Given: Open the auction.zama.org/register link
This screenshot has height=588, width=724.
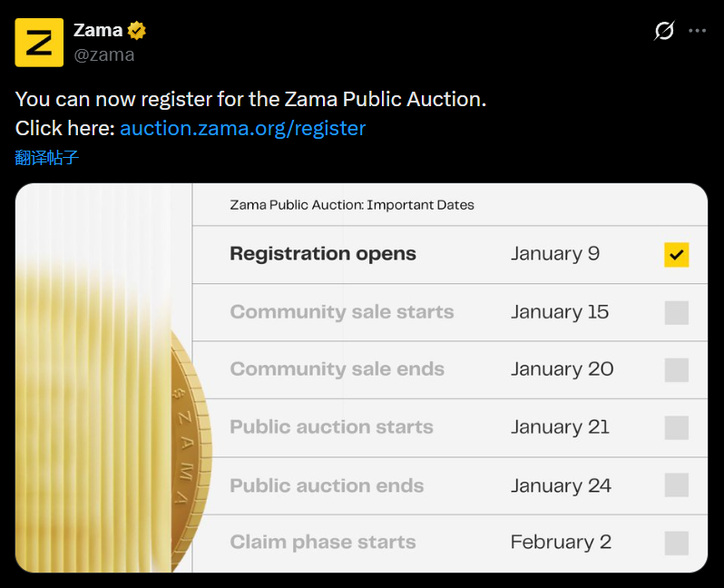Looking at the screenshot, I should coord(242,128).
